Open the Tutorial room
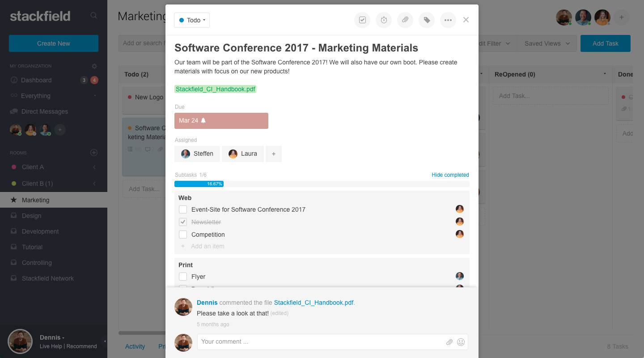Screen dimensions: 644x358 pos(32,247)
